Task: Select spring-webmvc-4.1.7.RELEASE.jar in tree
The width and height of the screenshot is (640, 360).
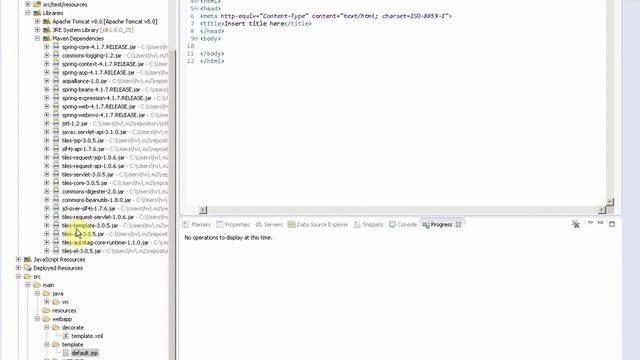Action: [x=104, y=115]
